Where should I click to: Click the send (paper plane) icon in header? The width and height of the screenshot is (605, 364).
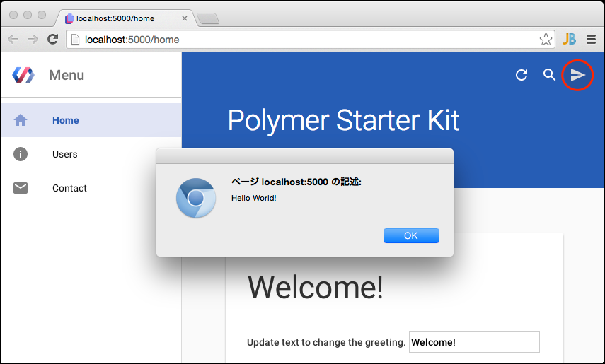coord(577,75)
